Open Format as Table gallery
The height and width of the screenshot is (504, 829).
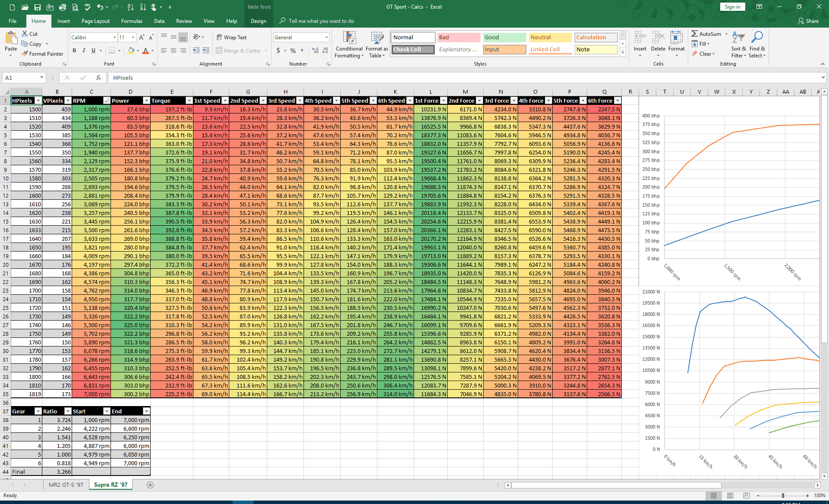pyautogui.click(x=377, y=44)
